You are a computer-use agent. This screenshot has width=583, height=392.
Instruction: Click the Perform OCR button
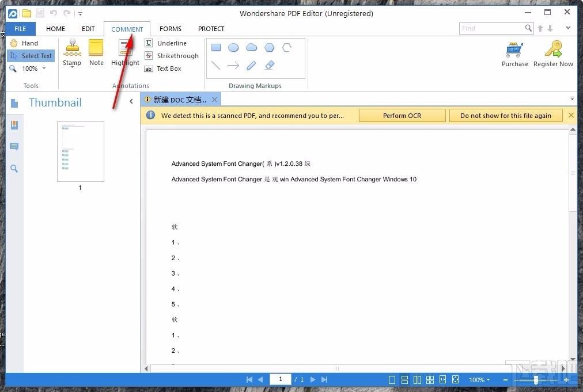402,116
